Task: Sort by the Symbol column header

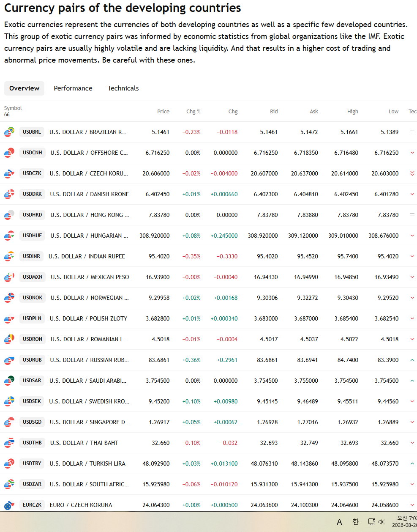Action: point(13,108)
